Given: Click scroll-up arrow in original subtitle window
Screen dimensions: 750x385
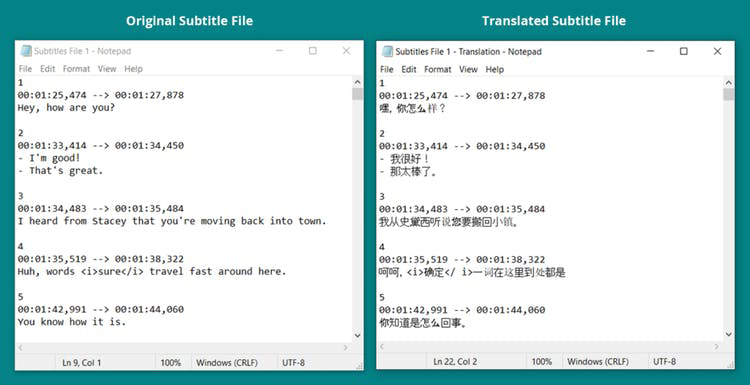Looking at the screenshot, I should pos(357,82).
